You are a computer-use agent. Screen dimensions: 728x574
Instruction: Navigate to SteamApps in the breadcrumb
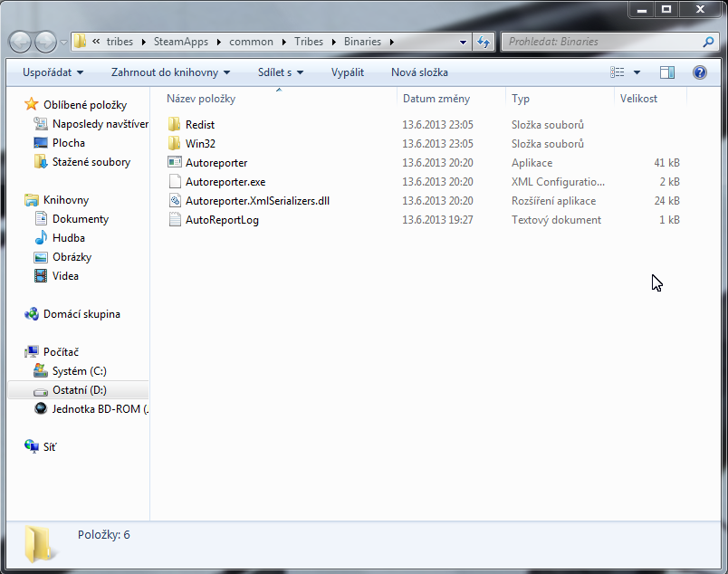(181, 42)
